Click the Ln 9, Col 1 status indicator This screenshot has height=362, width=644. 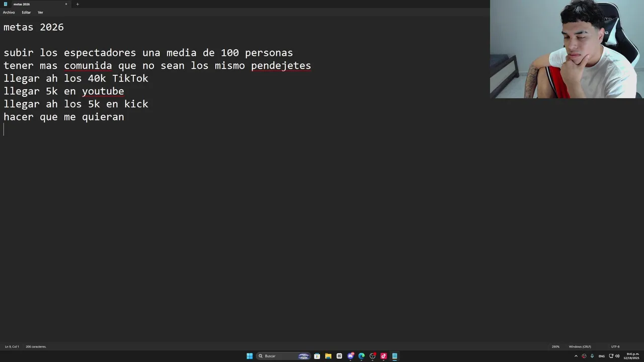click(x=12, y=346)
